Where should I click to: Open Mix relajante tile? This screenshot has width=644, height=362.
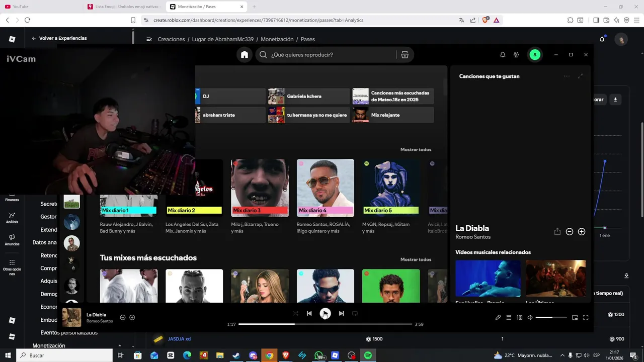[393, 115]
